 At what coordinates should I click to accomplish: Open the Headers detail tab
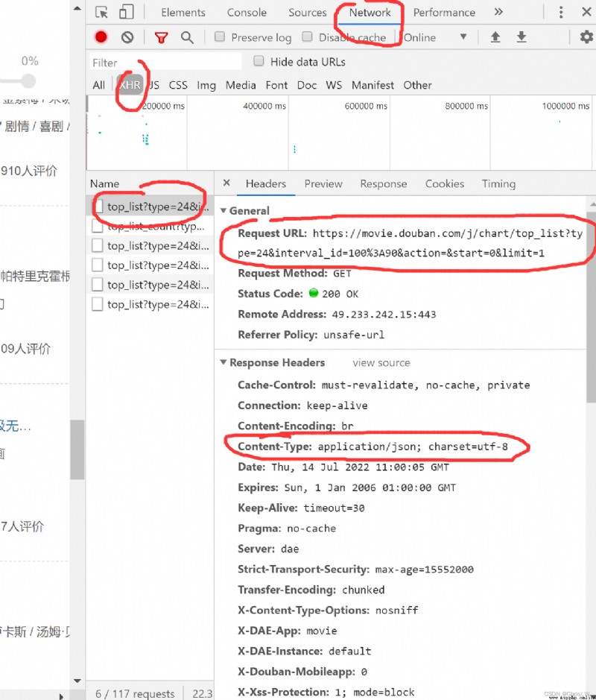[266, 183]
